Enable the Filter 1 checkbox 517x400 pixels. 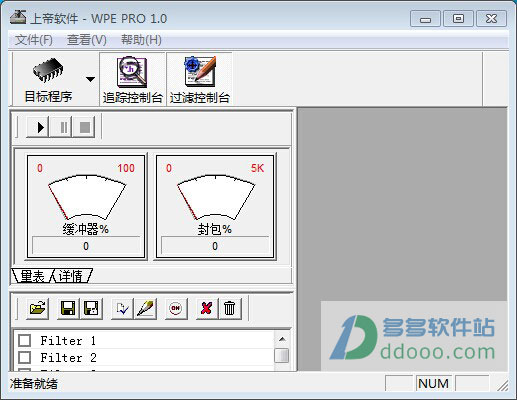(25, 340)
